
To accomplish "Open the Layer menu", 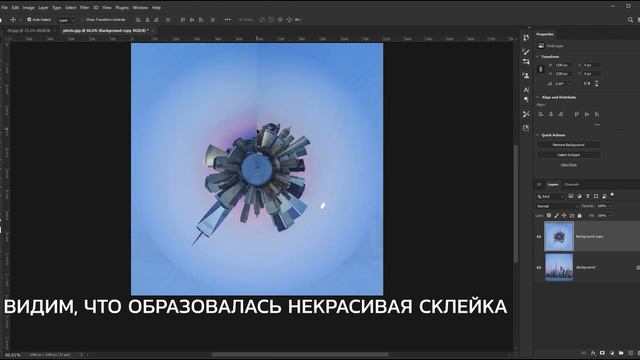I will pos(43,7).
